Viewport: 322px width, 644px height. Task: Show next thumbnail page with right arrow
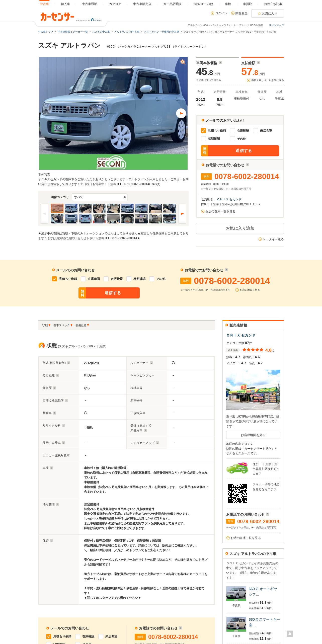182,214
